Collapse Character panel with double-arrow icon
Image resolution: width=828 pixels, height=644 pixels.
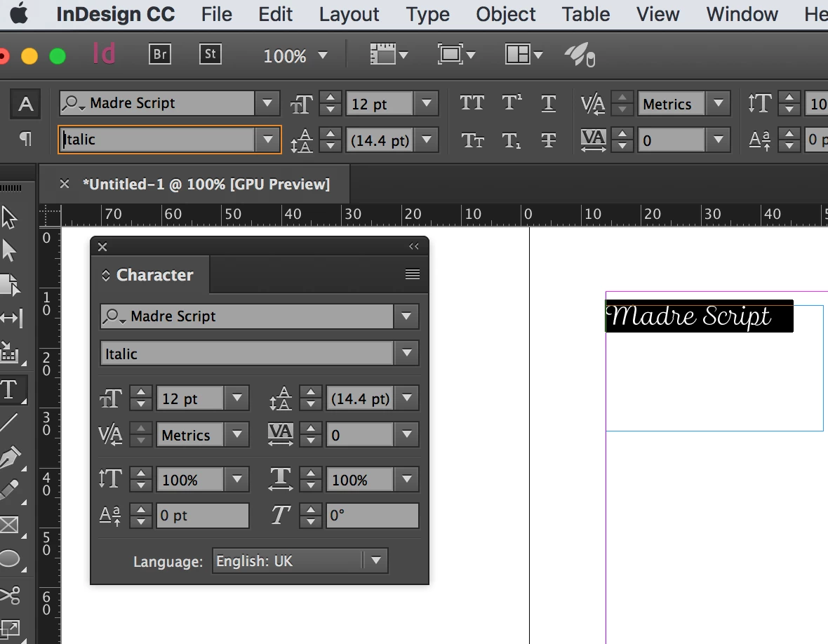pyautogui.click(x=414, y=246)
